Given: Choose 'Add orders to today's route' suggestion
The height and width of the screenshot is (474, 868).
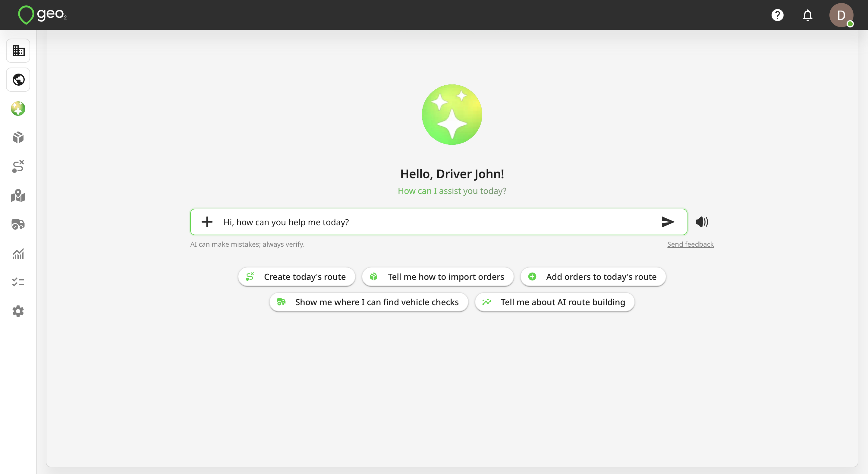Looking at the screenshot, I should [x=593, y=277].
